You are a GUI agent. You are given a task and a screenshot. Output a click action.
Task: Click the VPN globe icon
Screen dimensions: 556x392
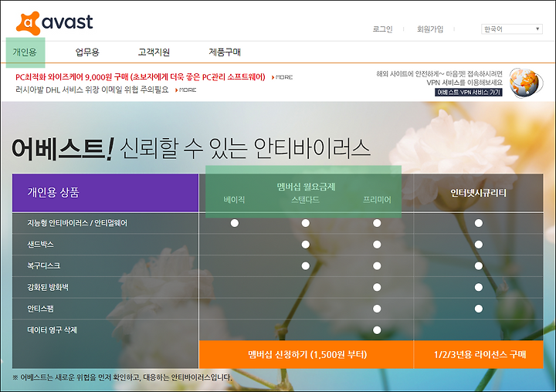[x=526, y=83]
